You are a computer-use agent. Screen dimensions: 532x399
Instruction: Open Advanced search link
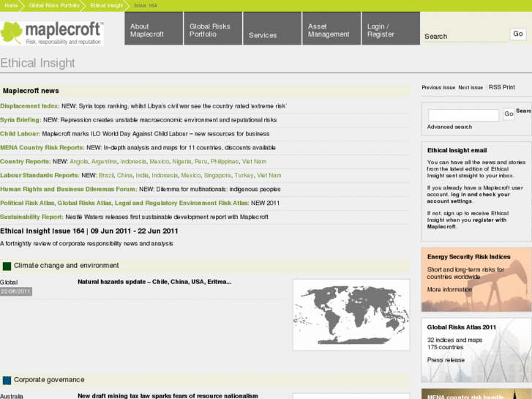coord(449,127)
